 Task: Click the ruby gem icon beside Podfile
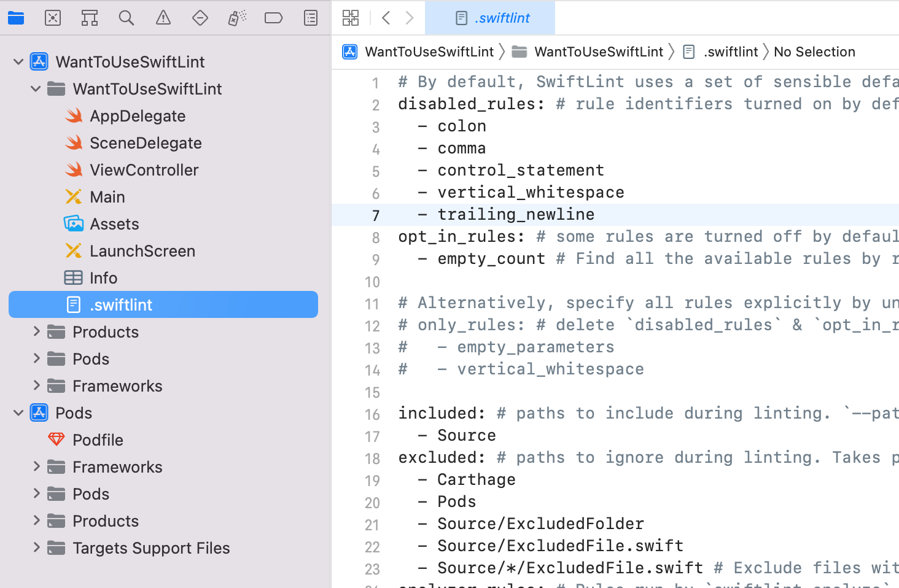(56, 439)
